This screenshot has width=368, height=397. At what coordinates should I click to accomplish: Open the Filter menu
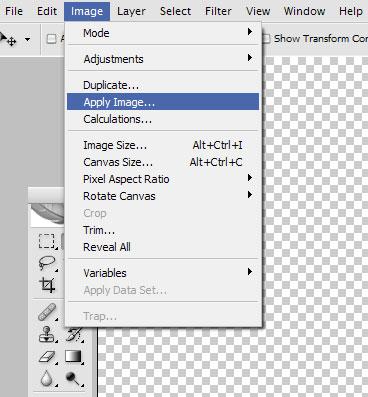(x=218, y=11)
